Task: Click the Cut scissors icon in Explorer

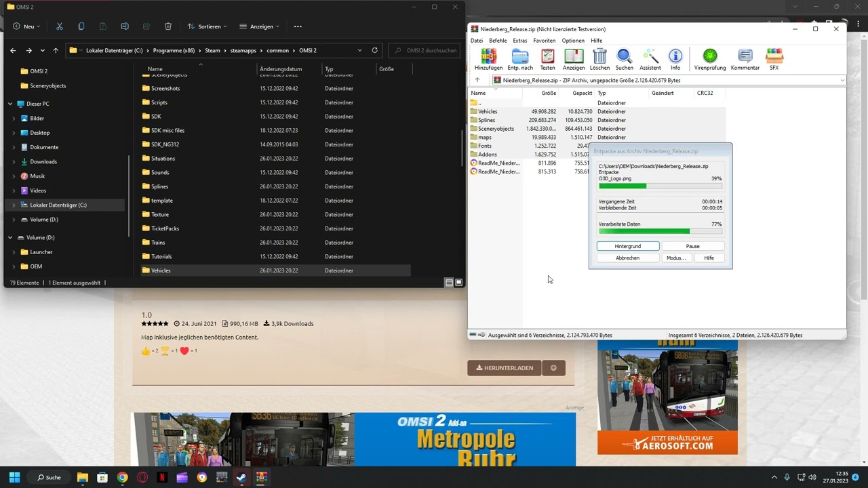Action: [60, 26]
